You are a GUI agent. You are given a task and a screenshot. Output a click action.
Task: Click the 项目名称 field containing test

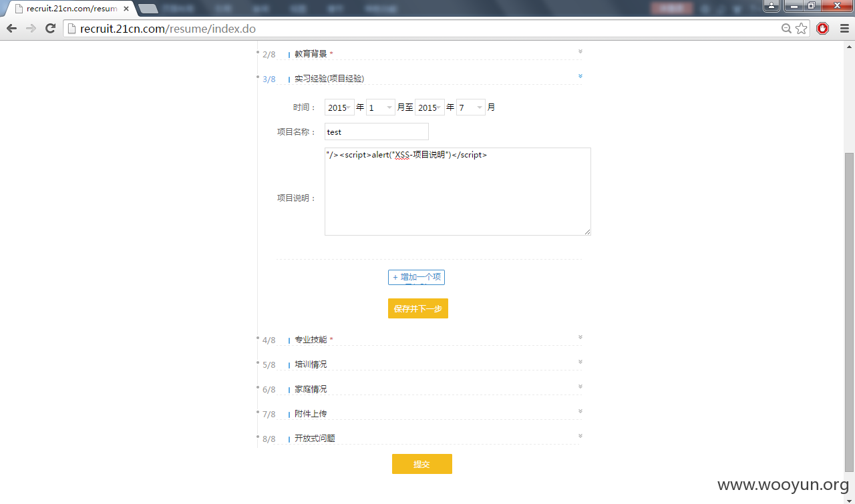pos(377,132)
